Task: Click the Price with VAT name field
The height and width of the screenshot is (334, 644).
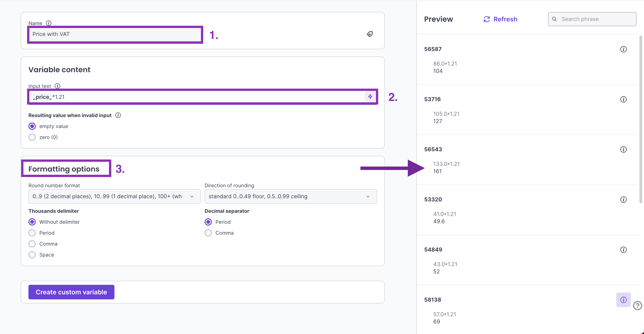Action: [x=115, y=34]
